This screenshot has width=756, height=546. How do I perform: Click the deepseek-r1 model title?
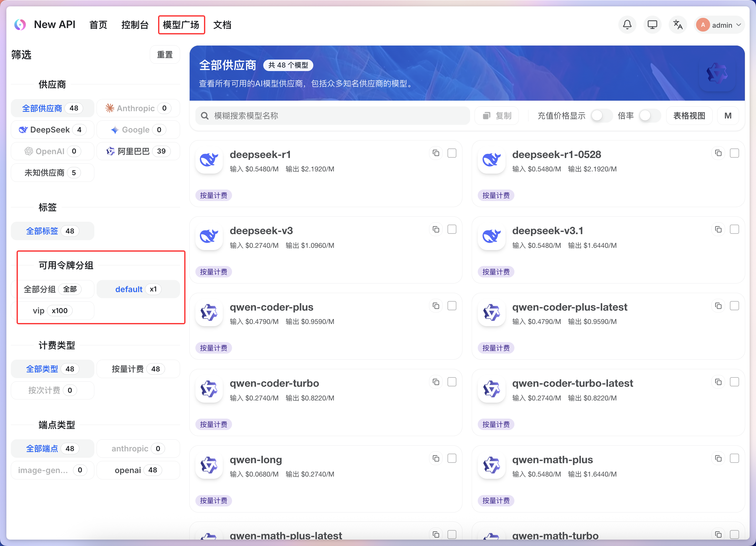click(x=260, y=154)
